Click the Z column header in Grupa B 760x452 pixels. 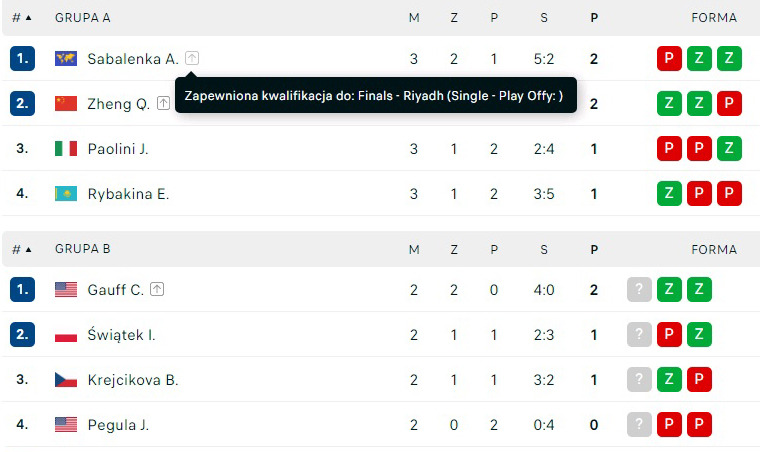454,249
